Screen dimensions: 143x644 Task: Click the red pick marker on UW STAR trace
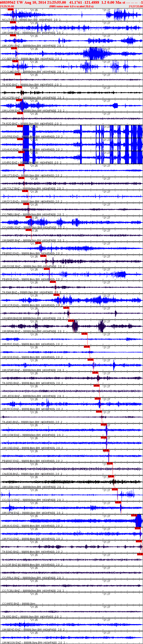pyautogui.click(x=90, y=359)
